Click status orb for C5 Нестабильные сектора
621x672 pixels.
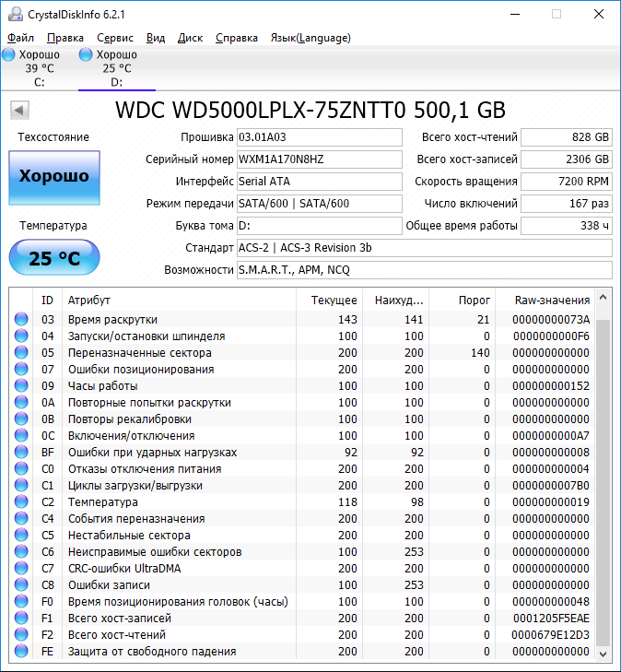coord(21,536)
